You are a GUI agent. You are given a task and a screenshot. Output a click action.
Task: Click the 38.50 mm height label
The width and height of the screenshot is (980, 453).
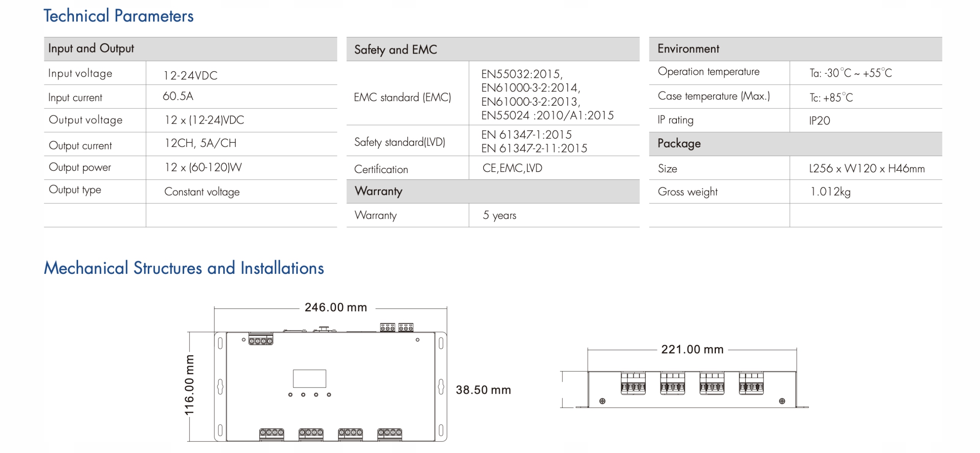click(x=483, y=390)
